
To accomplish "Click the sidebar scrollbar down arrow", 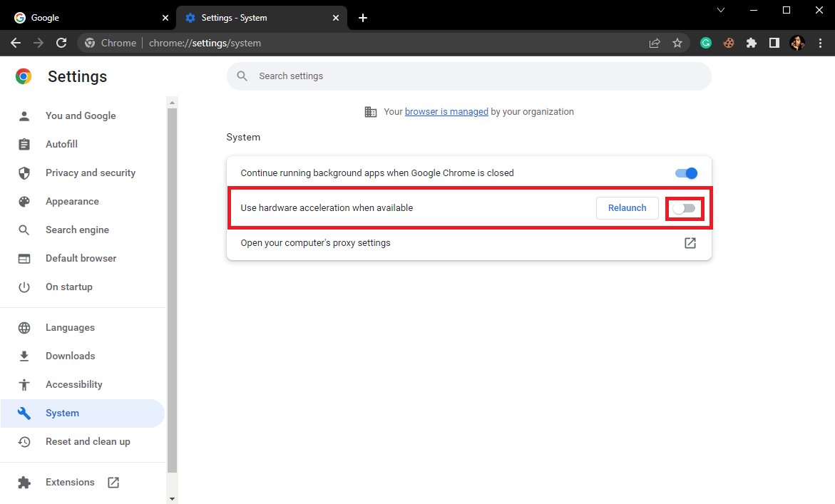I will coord(171,499).
